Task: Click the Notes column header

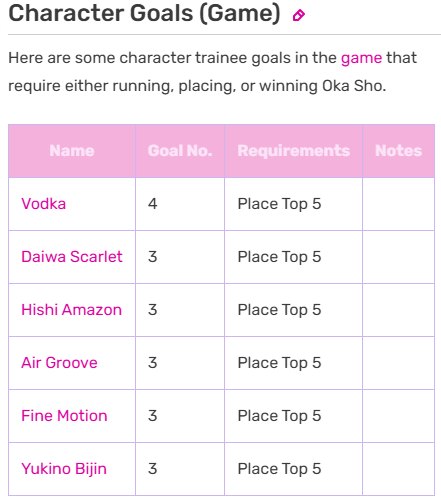Action: coord(399,151)
